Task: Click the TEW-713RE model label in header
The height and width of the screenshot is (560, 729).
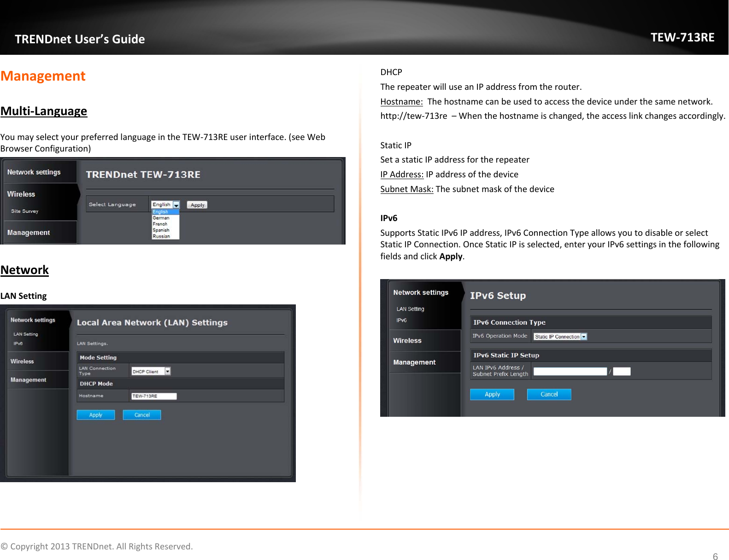Action: (682, 37)
